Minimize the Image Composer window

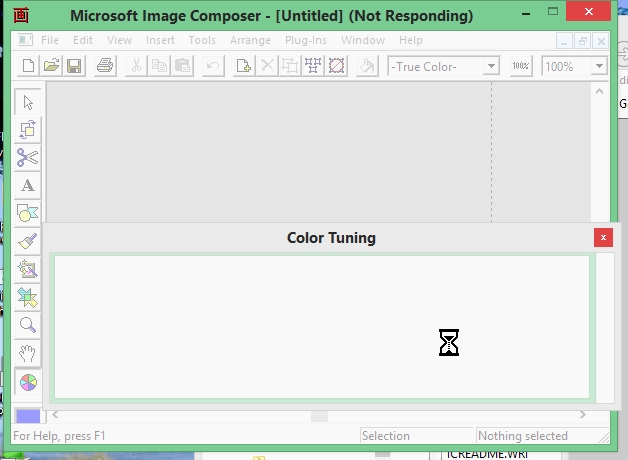(526, 14)
